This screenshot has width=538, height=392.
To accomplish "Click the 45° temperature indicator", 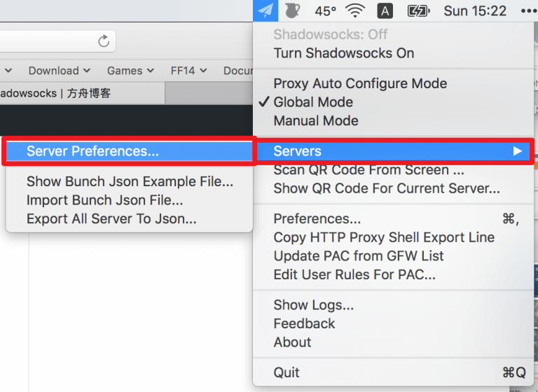I will tap(325, 11).
